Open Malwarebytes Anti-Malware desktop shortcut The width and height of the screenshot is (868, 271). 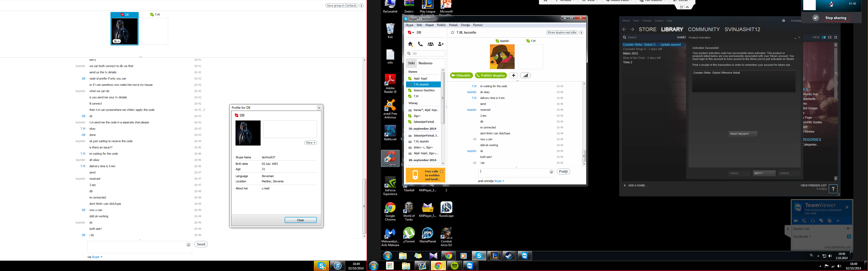pyautogui.click(x=390, y=237)
